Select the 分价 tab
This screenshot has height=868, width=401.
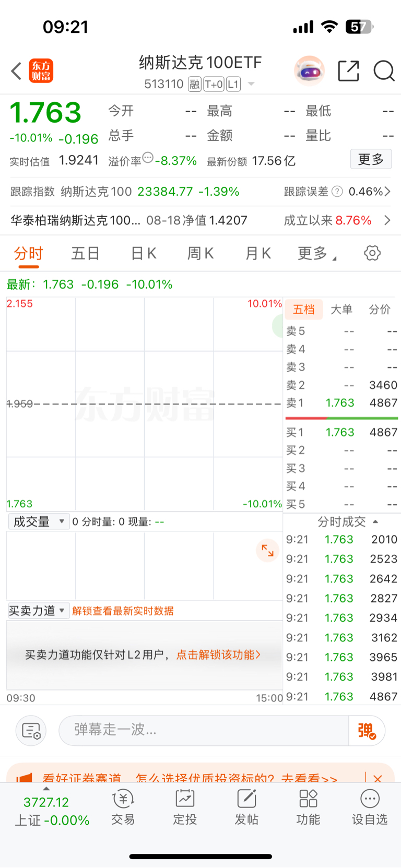click(380, 310)
